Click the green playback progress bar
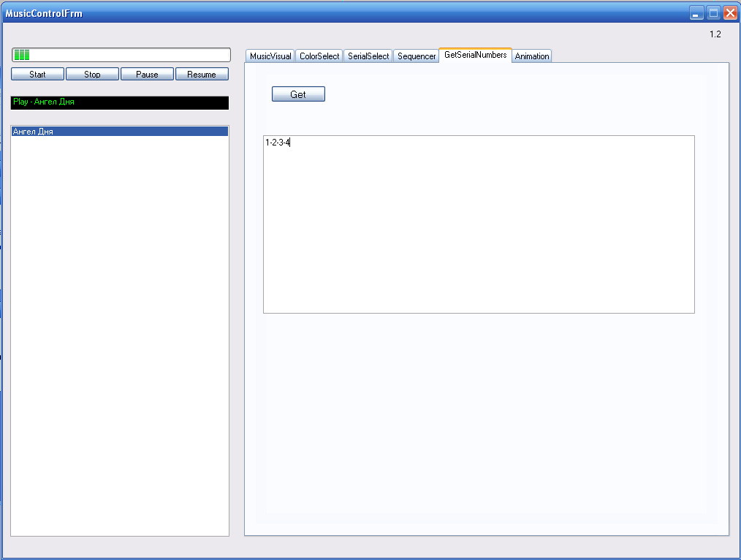The height and width of the screenshot is (560, 741). 121,55
